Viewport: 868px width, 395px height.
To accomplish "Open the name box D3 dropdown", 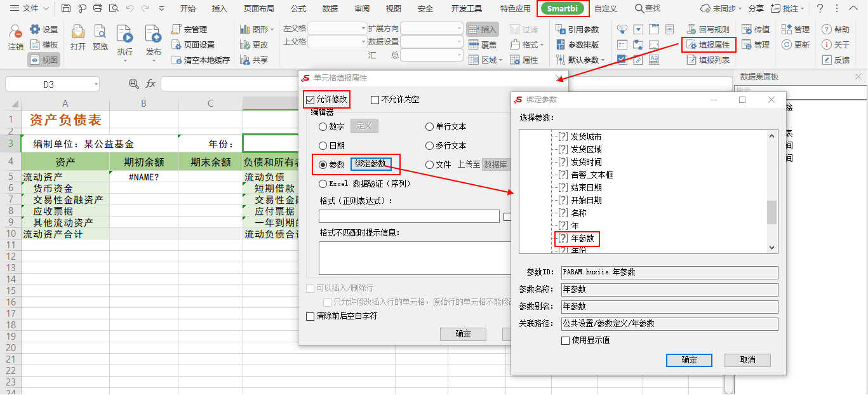I will pyautogui.click(x=96, y=84).
